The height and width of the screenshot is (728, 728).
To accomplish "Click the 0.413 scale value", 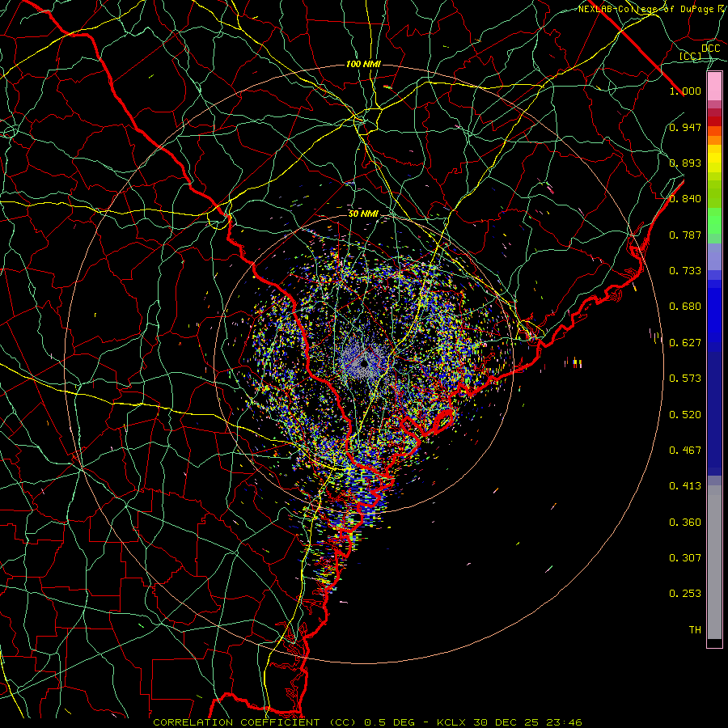I will click(x=685, y=486).
